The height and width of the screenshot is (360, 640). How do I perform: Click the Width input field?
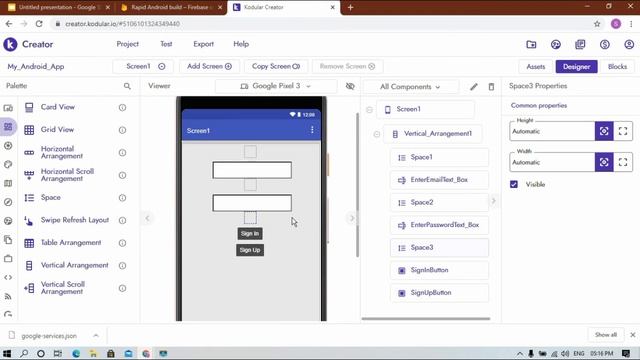[552, 162]
